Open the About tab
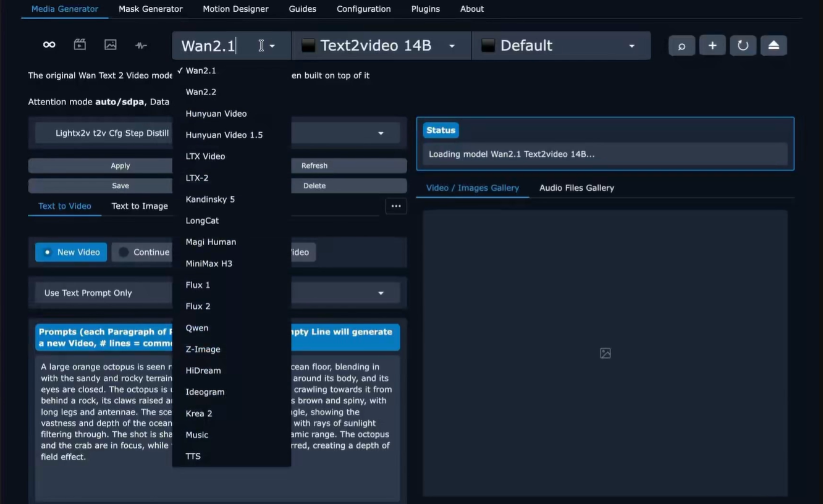The image size is (823, 504). click(472, 9)
